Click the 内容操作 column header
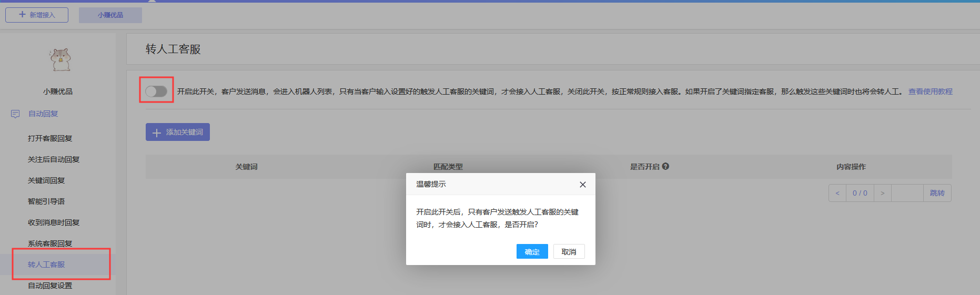The image size is (980, 295). point(851,167)
